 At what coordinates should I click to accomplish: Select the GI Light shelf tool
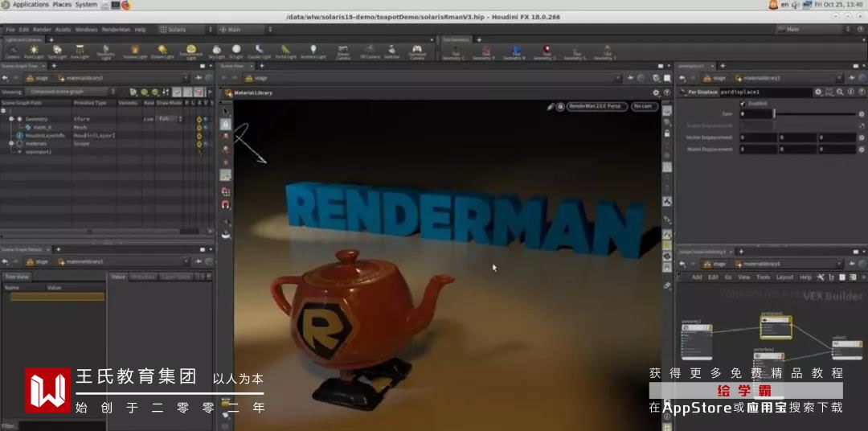(236, 51)
